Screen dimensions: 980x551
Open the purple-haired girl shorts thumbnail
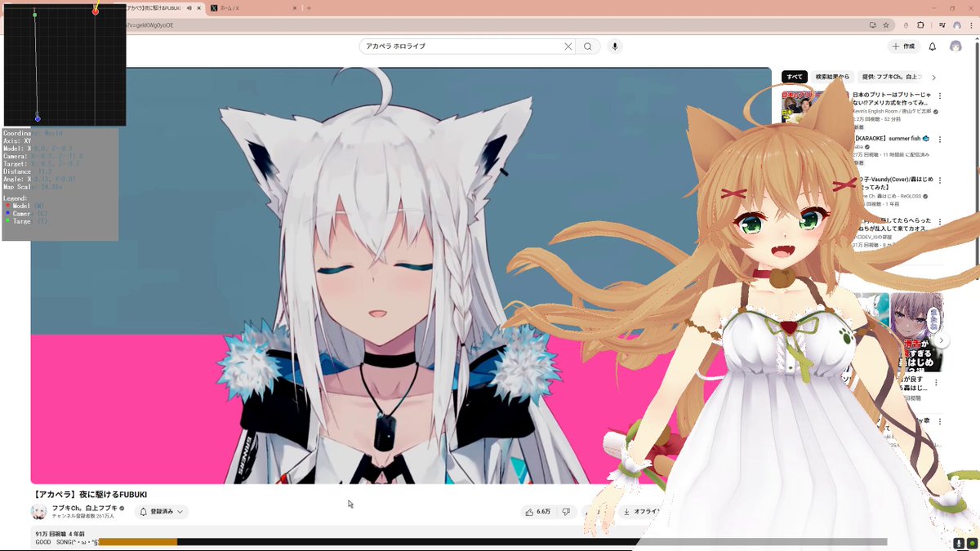tap(915, 331)
